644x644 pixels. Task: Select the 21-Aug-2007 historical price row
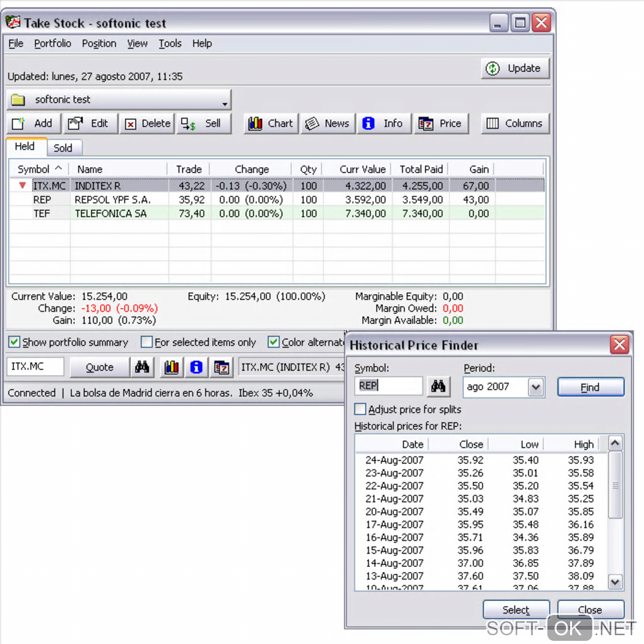click(481, 499)
